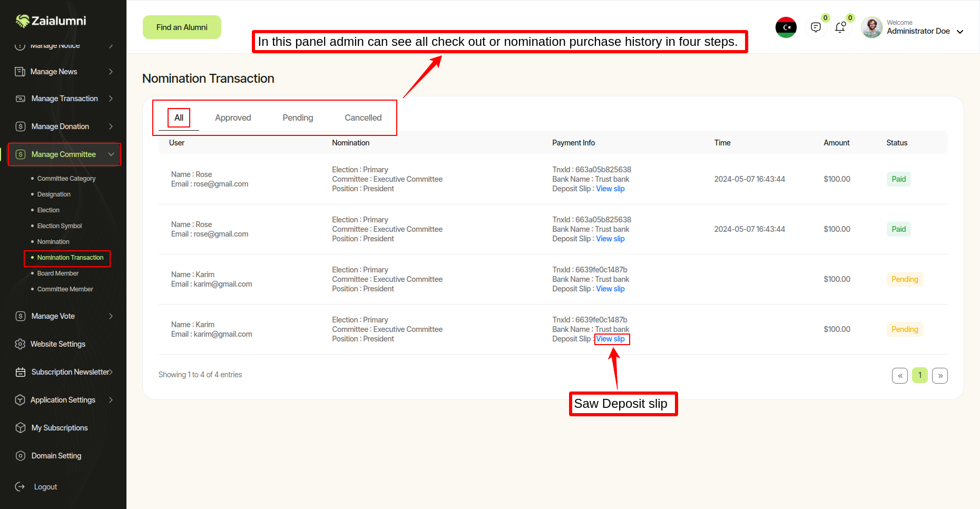Screen dimensions: 980x509
Task: Open the language flag selector
Action: click(x=786, y=27)
